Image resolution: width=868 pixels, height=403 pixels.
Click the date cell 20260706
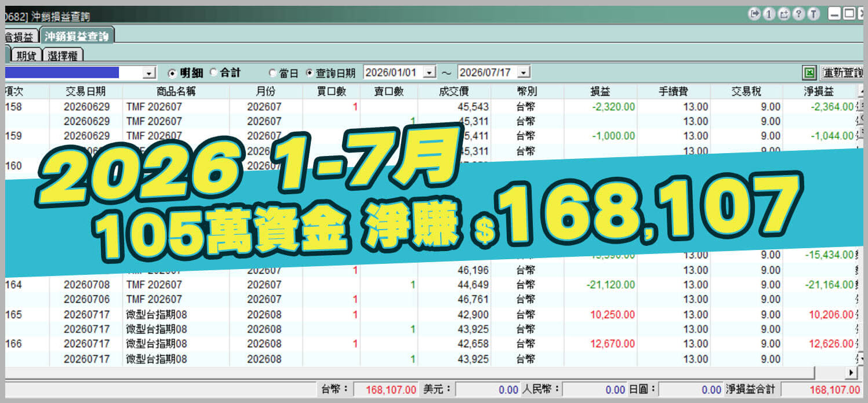(x=86, y=299)
